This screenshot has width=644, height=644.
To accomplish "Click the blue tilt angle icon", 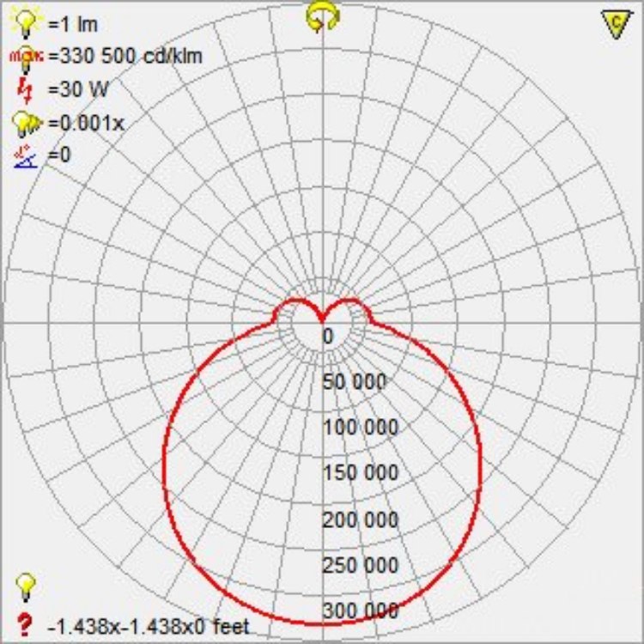I will [27, 156].
